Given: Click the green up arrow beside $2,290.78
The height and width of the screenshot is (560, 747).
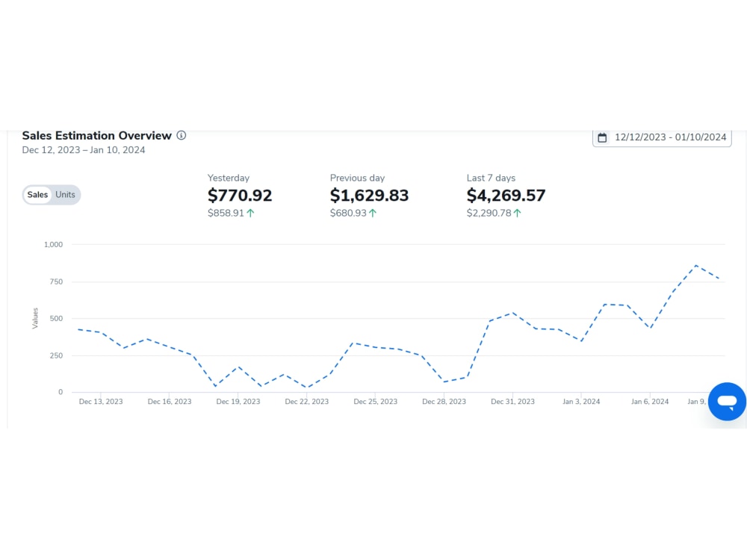Looking at the screenshot, I should (x=518, y=213).
